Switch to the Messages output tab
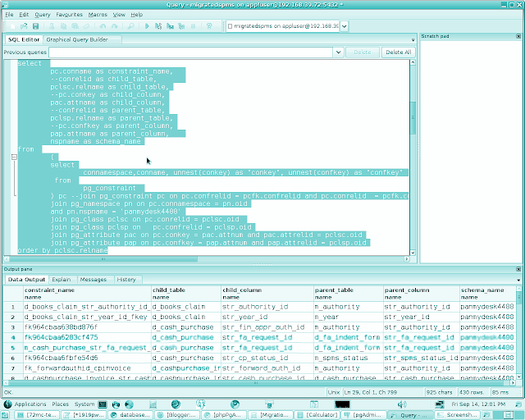 click(x=93, y=280)
